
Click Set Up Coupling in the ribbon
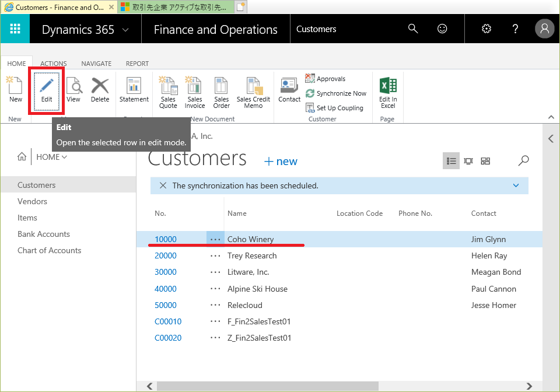pos(335,108)
